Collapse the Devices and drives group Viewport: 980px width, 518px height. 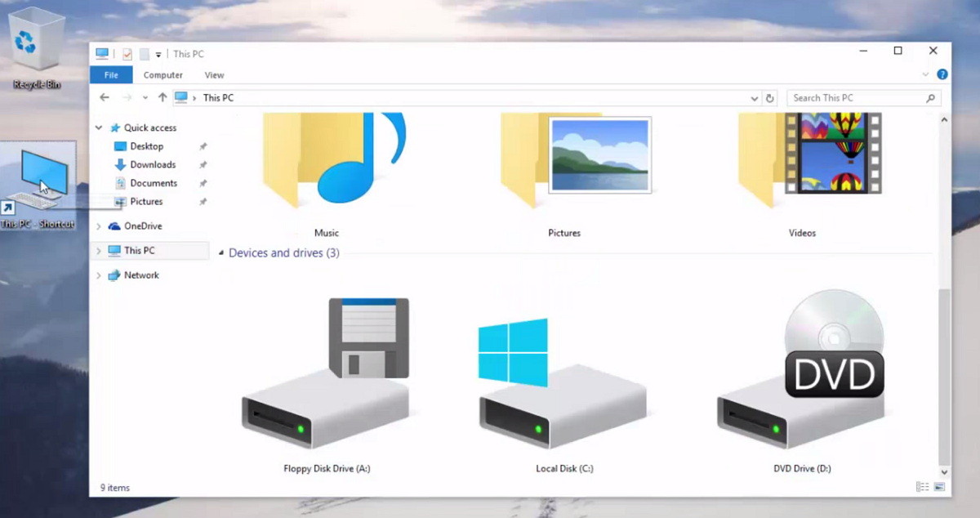(221, 253)
